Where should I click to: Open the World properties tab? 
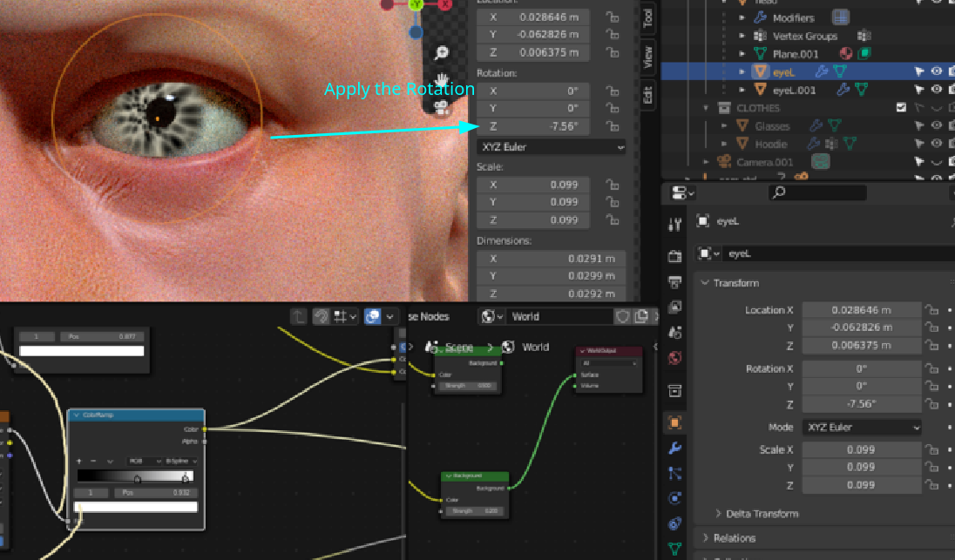tap(674, 358)
